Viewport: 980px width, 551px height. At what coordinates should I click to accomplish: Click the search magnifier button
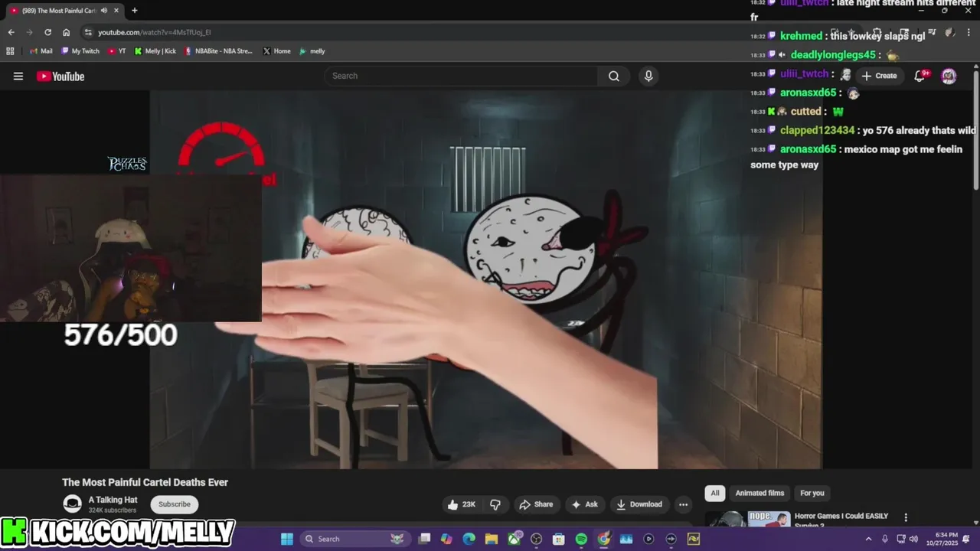pos(614,76)
